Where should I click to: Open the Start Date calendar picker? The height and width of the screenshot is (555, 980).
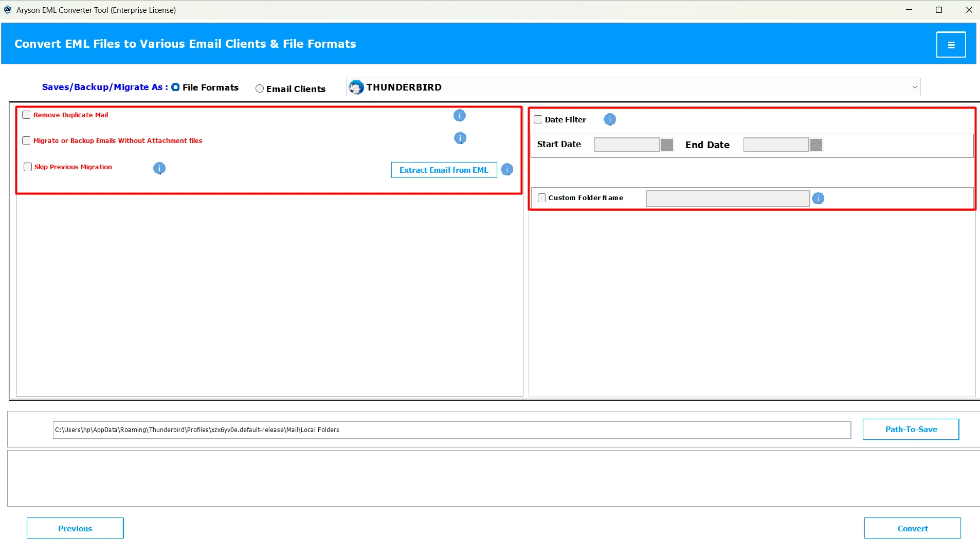tap(667, 145)
